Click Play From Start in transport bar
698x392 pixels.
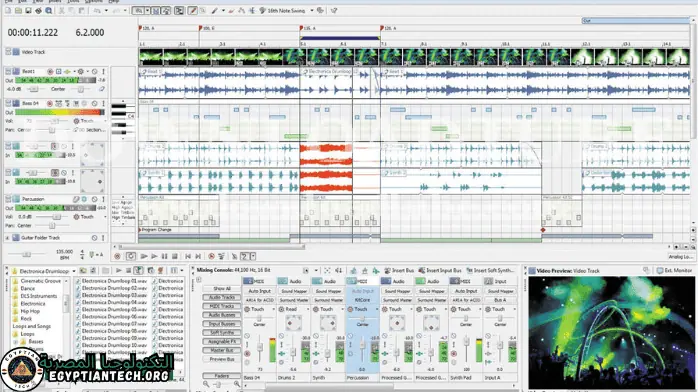point(144,256)
